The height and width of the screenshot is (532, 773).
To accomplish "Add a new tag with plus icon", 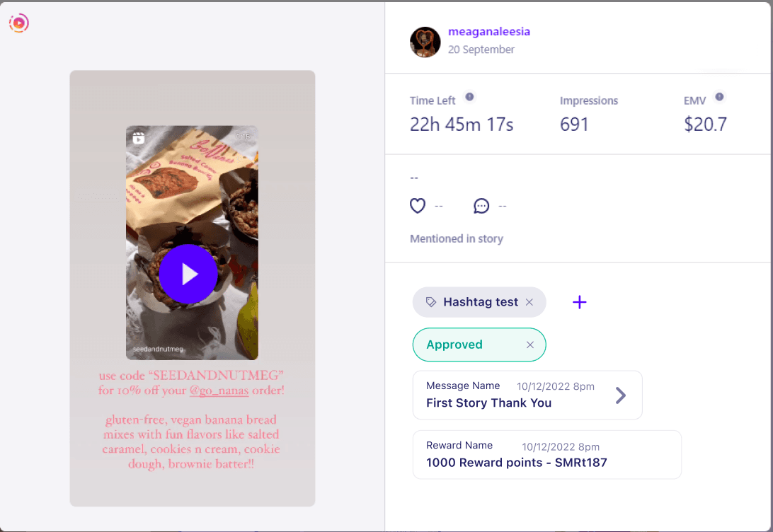I will click(580, 302).
